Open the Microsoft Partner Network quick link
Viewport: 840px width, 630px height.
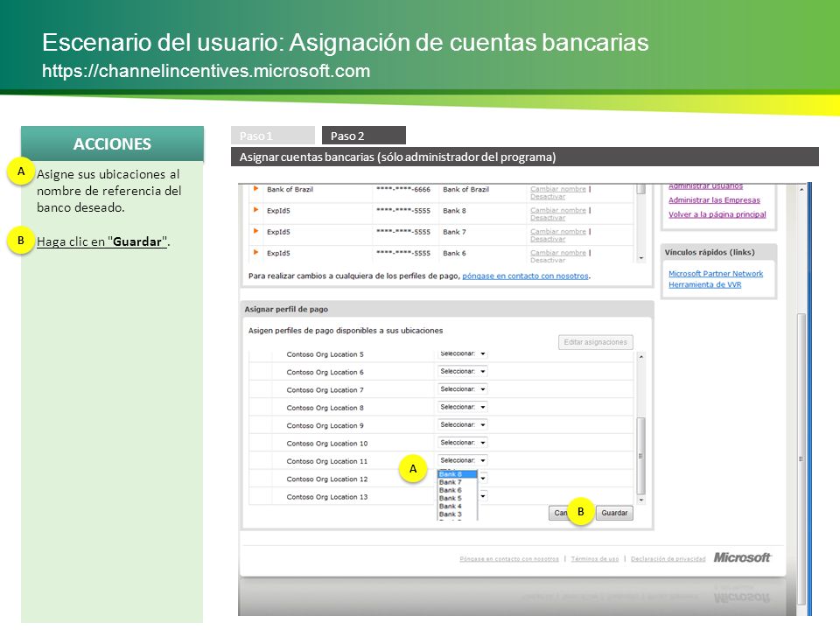[716, 273]
